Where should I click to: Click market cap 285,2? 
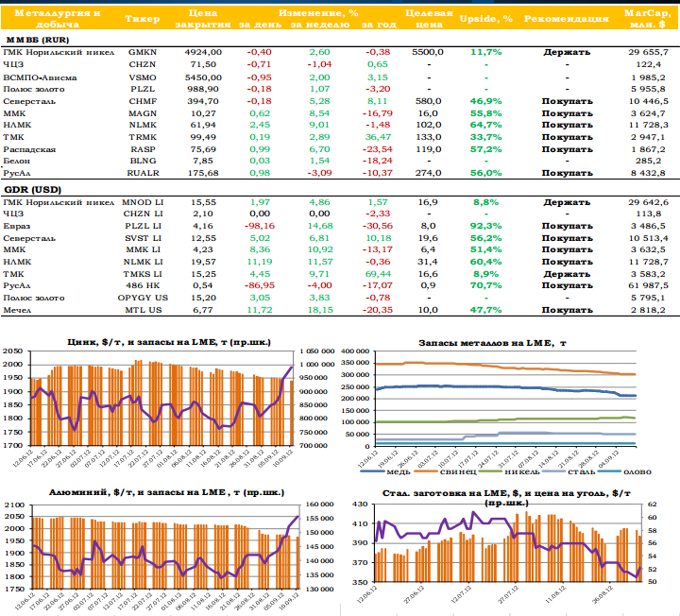tap(648, 161)
